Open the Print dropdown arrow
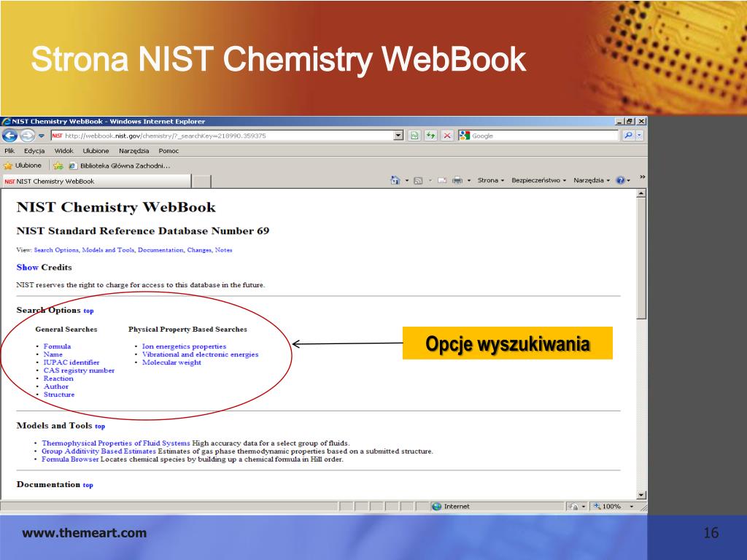 click(x=469, y=181)
